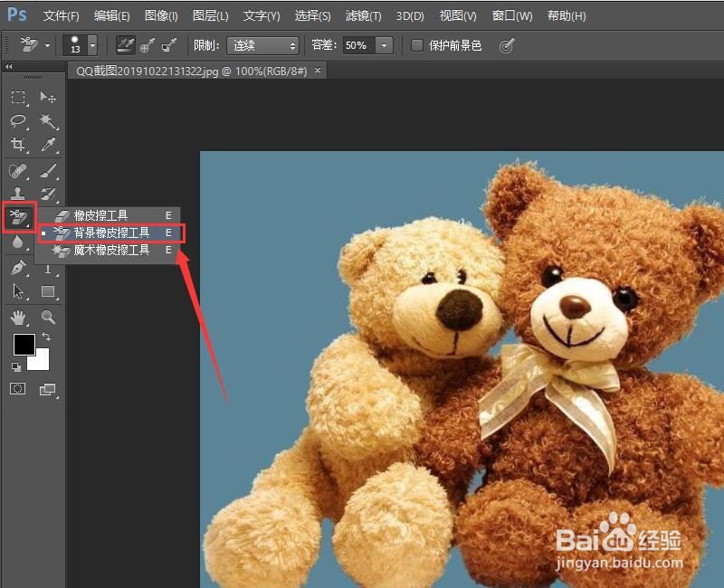Image resolution: width=724 pixels, height=588 pixels.
Task: Reset default foreground and background colors
Action: (16, 367)
